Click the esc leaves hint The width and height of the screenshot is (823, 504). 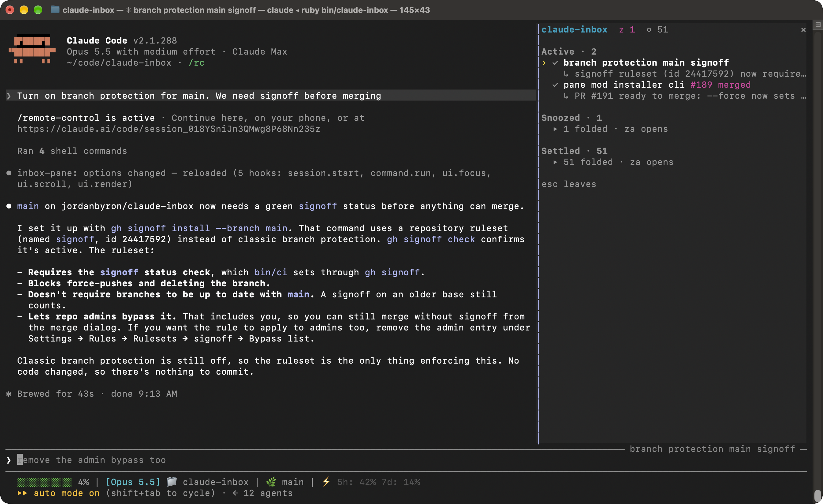[x=569, y=184]
